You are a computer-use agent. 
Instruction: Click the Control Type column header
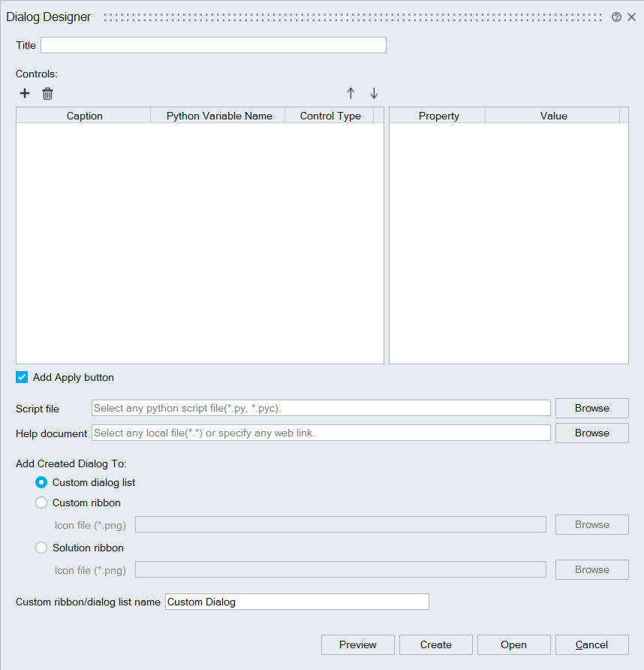[x=330, y=116]
